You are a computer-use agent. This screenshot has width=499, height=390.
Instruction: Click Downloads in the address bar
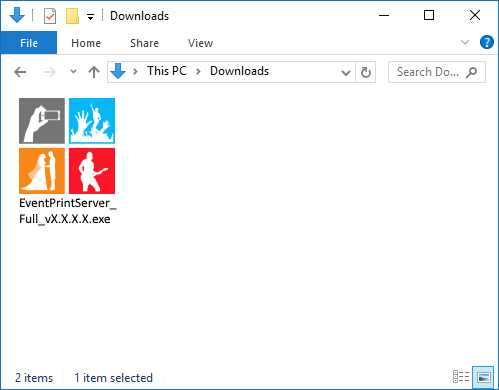pyautogui.click(x=239, y=71)
